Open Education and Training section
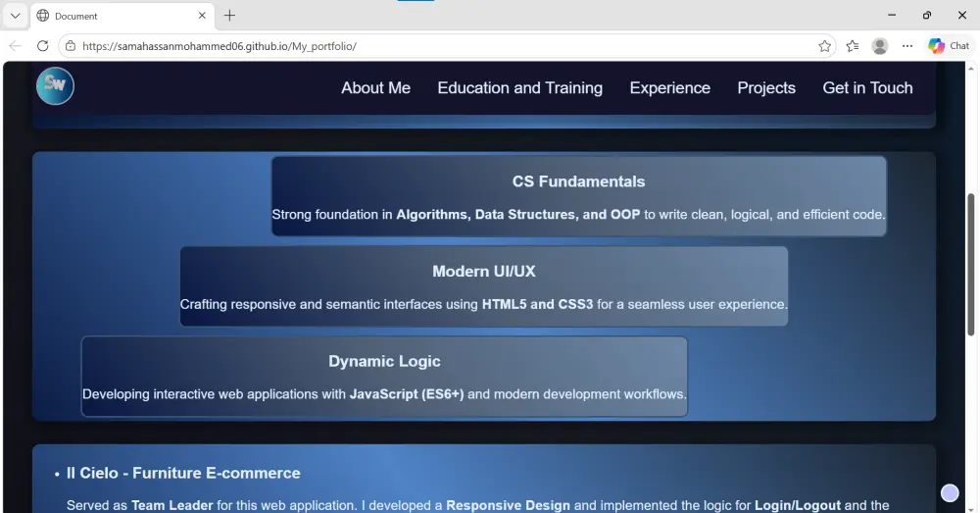Viewport: 980px width, 513px height. coord(520,87)
